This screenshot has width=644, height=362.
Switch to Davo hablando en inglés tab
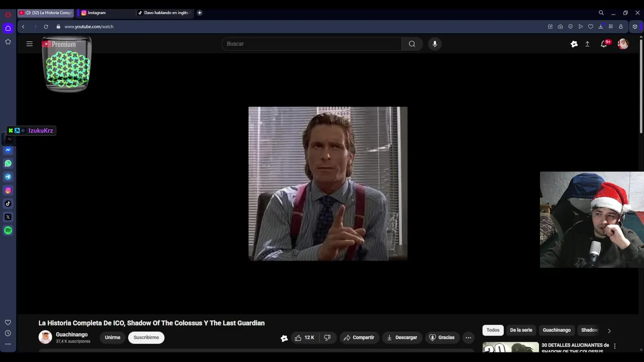(x=164, y=13)
